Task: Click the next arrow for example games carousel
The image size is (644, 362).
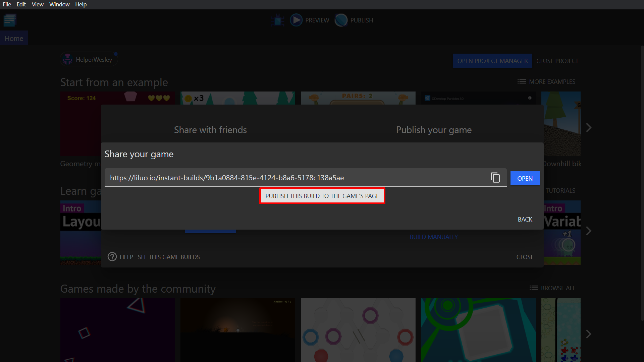Action: 589,128
